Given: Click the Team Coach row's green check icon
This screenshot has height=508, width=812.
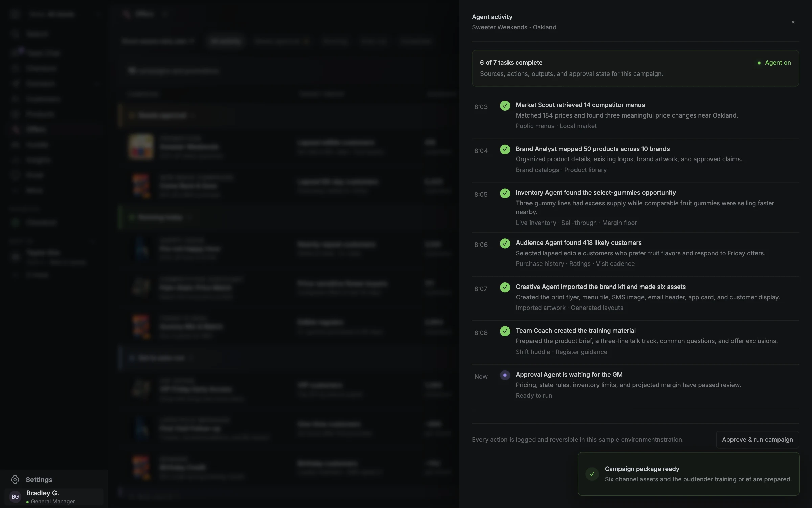Looking at the screenshot, I should pyautogui.click(x=505, y=331).
